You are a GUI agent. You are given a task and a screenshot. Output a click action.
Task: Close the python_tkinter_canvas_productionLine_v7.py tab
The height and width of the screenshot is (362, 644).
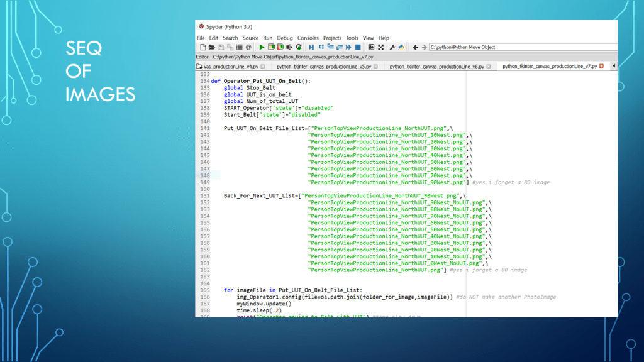[x=601, y=66]
